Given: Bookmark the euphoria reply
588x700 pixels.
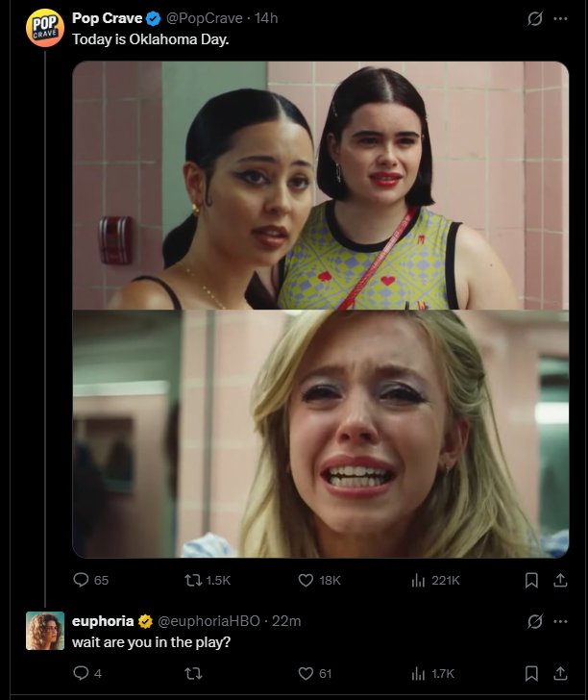Looking at the screenshot, I should pos(531,673).
